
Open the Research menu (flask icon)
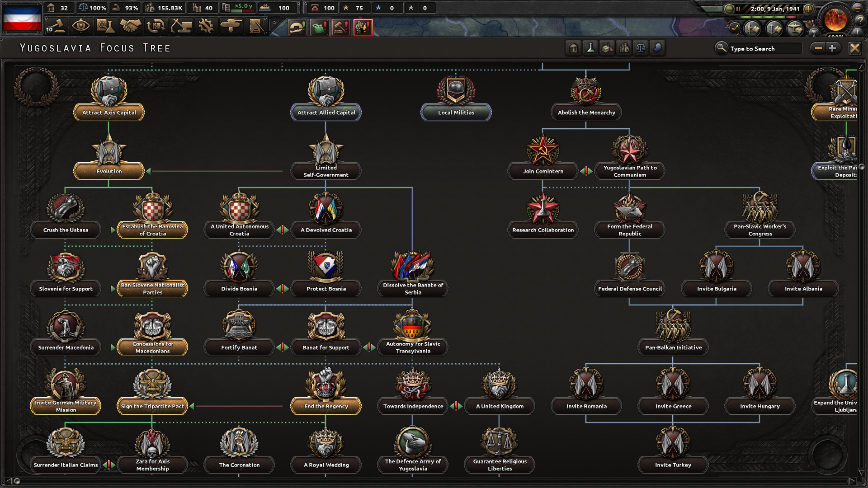[105, 26]
